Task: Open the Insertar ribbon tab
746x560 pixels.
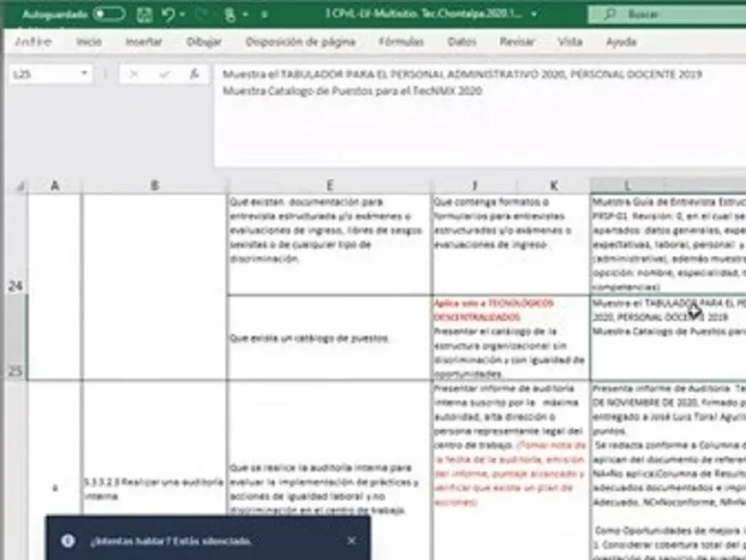Action: tap(144, 42)
